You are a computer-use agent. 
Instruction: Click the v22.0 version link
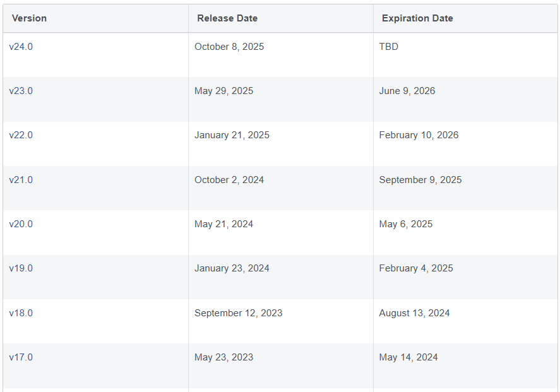21,135
